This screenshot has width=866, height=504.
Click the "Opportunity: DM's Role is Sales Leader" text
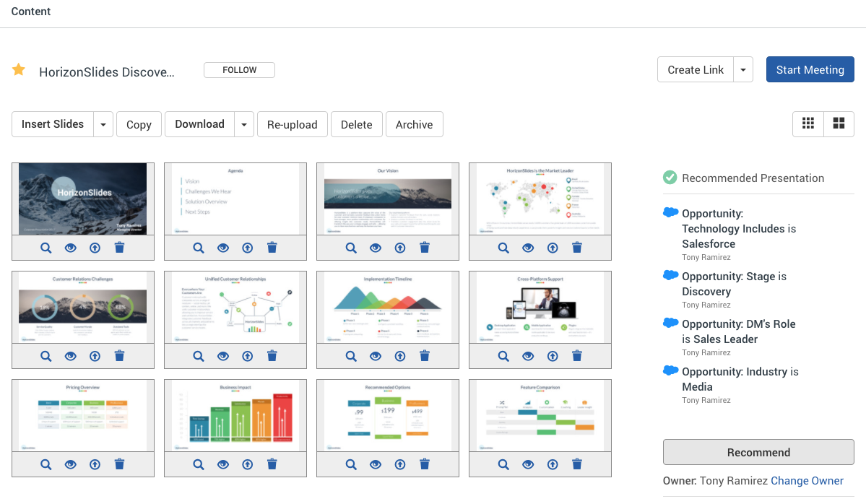tap(738, 331)
